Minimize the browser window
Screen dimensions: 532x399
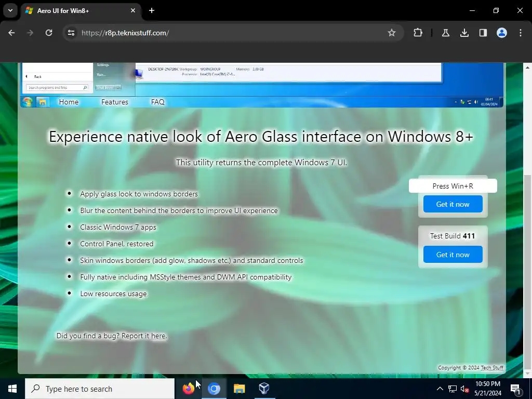[472, 10]
